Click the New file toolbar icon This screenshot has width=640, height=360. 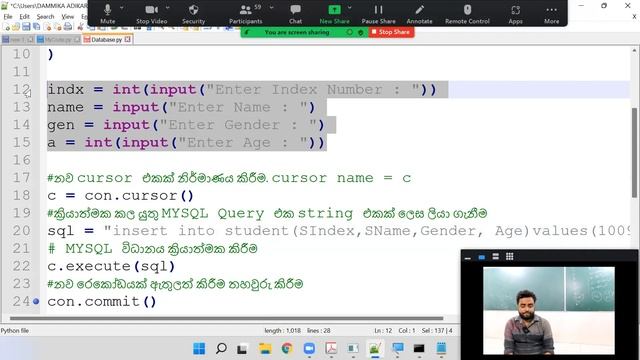click(x=7, y=27)
